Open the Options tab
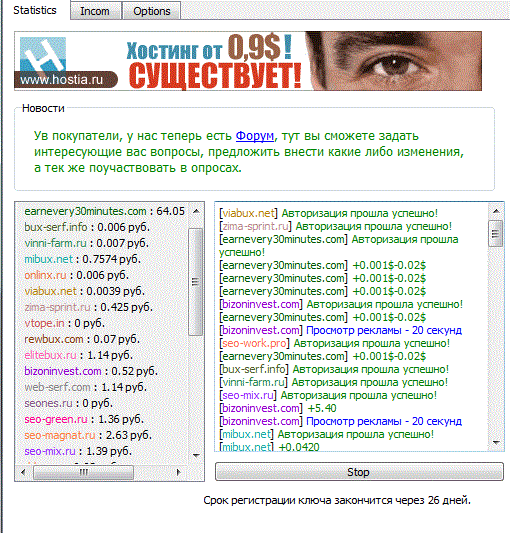 (x=151, y=11)
